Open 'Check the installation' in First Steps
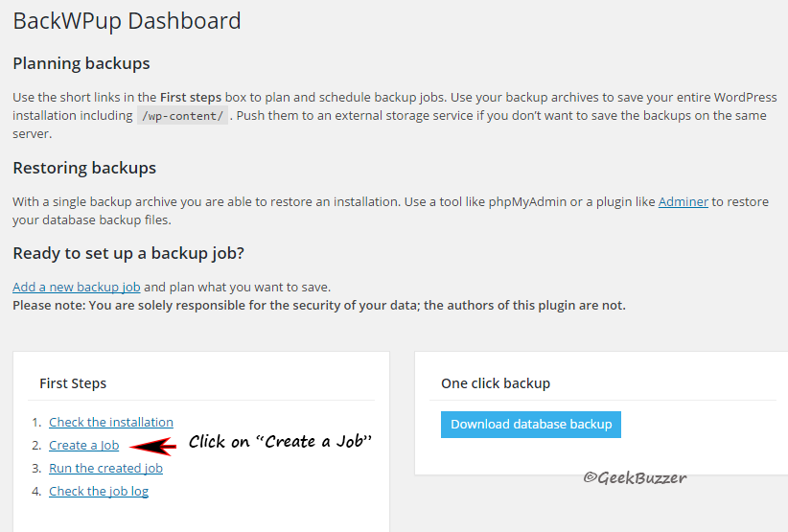 111,422
